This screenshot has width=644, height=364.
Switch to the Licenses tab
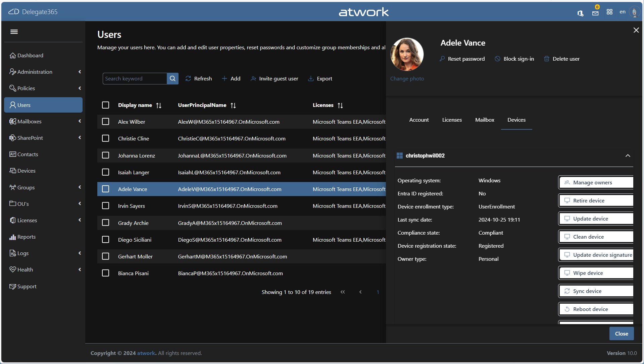click(452, 120)
